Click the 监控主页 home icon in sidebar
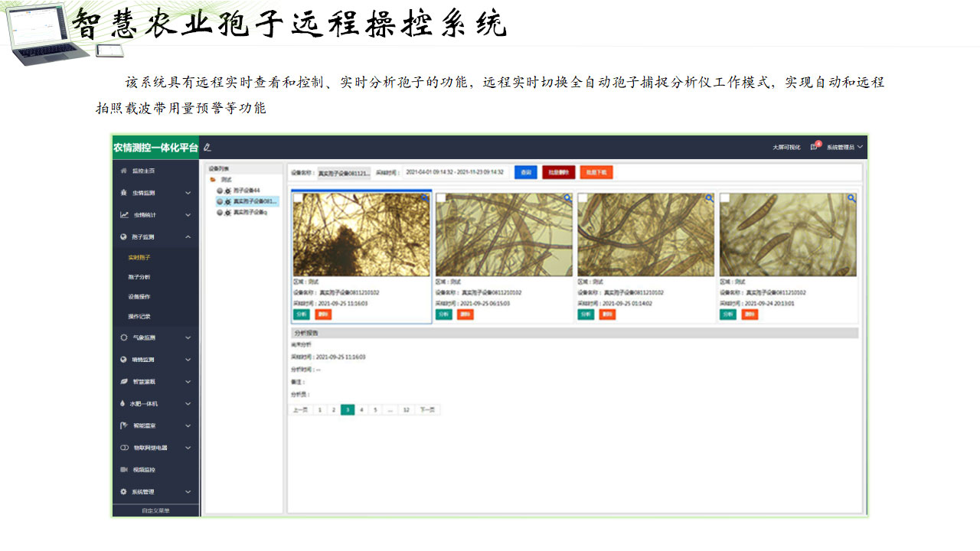Image resolution: width=980 pixels, height=551 pixels. click(124, 171)
